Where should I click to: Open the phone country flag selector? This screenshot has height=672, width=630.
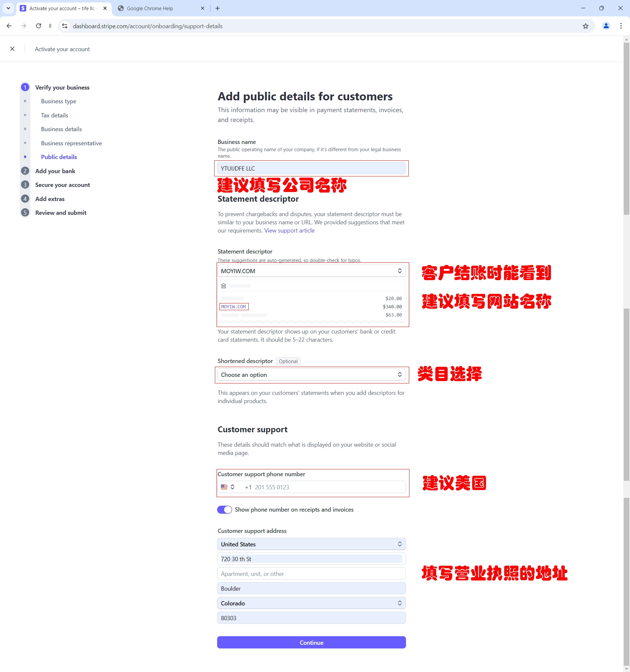click(x=228, y=487)
